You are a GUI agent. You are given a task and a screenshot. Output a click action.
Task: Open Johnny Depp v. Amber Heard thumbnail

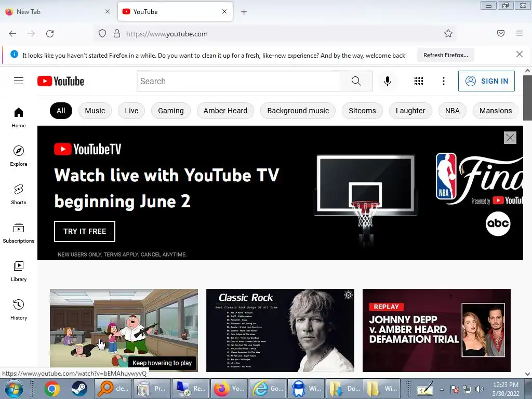pyautogui.click(x=436, y=330)
